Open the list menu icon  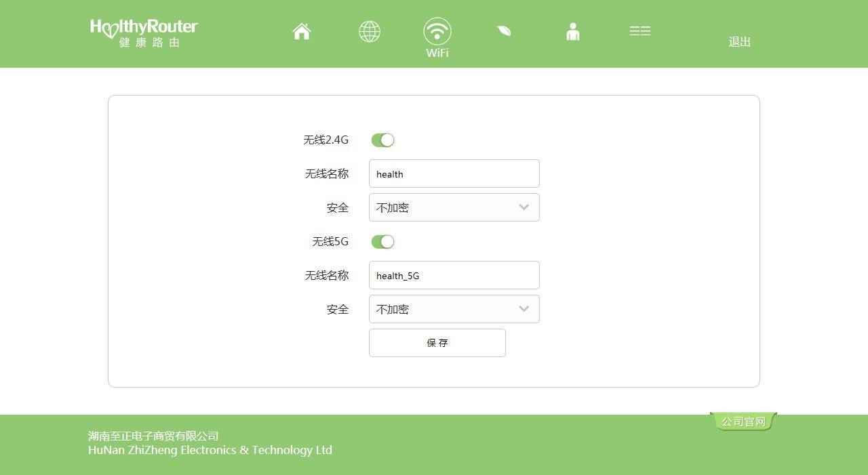coord(639,31)
